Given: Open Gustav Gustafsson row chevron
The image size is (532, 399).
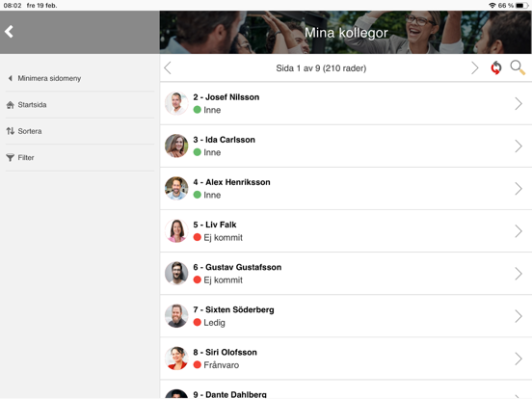Looking at the screenshot, I should [519, 274].
